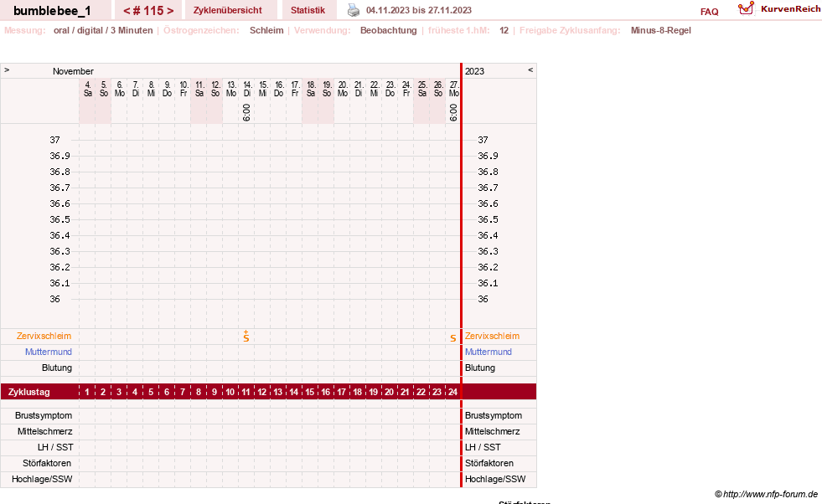
Task: Select cycle day 1 in Zyklustag row
Action: [x=87, y=392]
